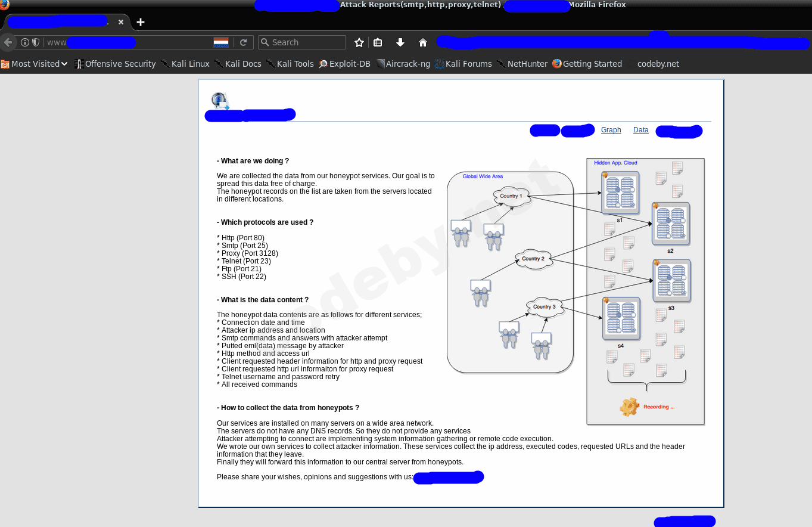
Task: Click the "* Smtp (Port 25)" line
Action: point(242,246)
